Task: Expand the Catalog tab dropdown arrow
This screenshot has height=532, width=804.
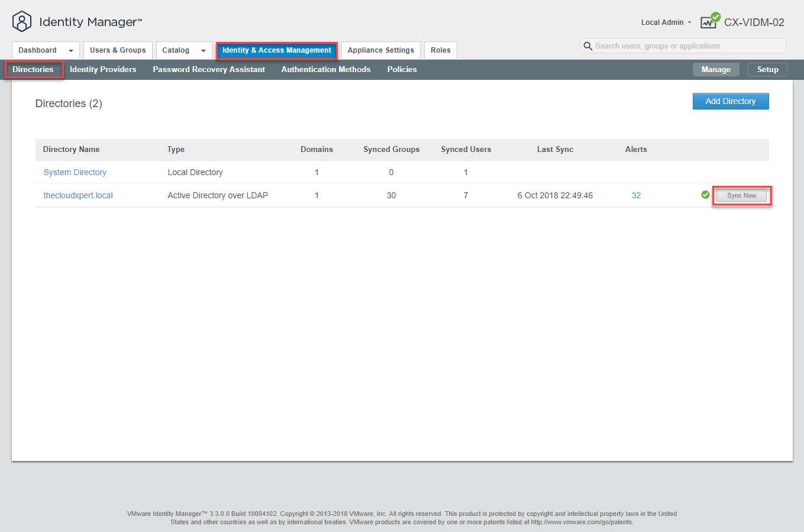Action: [204, 51]
